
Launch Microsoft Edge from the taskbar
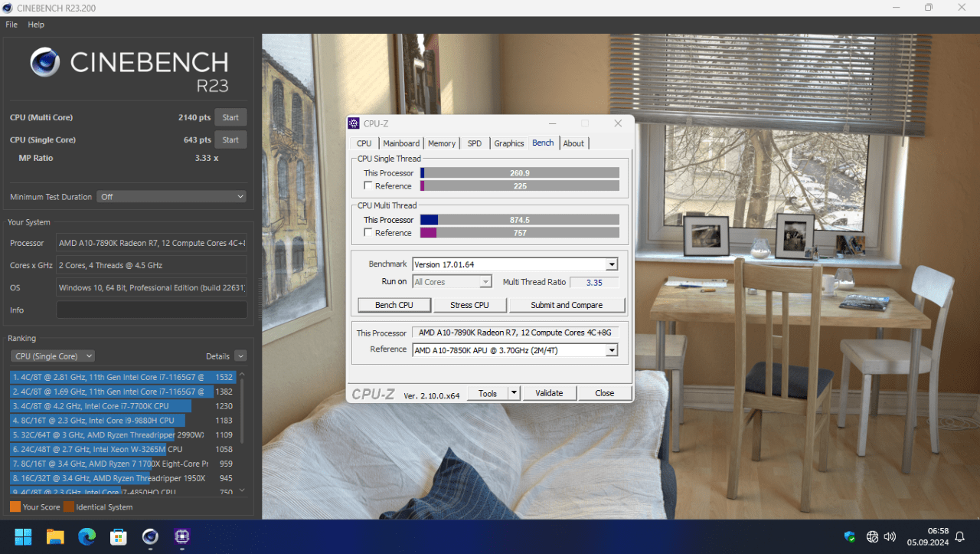[x=87, y=536]
